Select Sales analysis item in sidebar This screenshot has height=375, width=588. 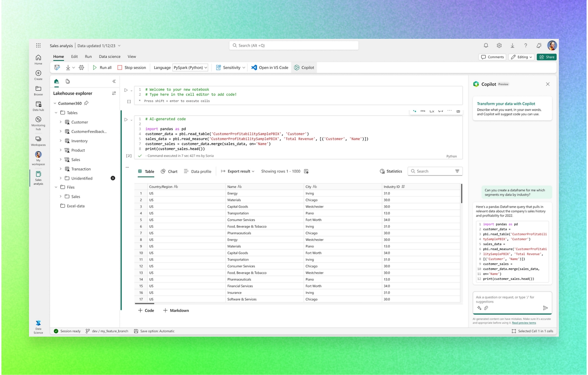(38, 178)
